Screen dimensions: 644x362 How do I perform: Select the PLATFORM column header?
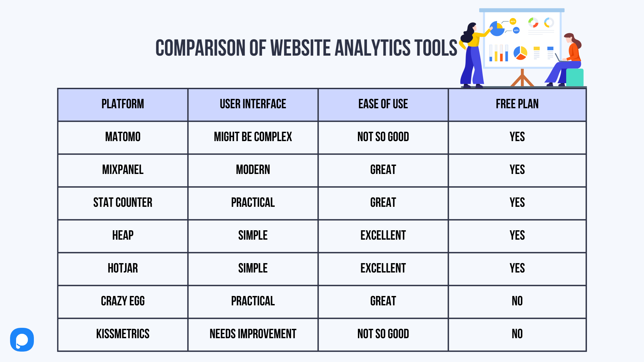122,104
